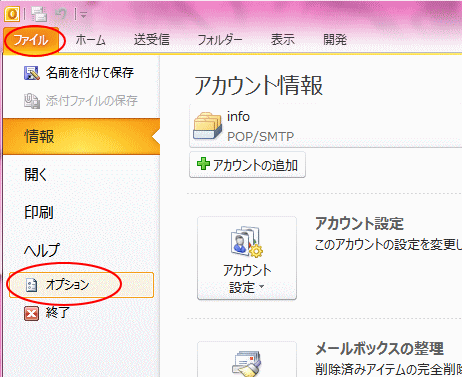Select ヘルプ in the backstage menu

coord(42,250)
